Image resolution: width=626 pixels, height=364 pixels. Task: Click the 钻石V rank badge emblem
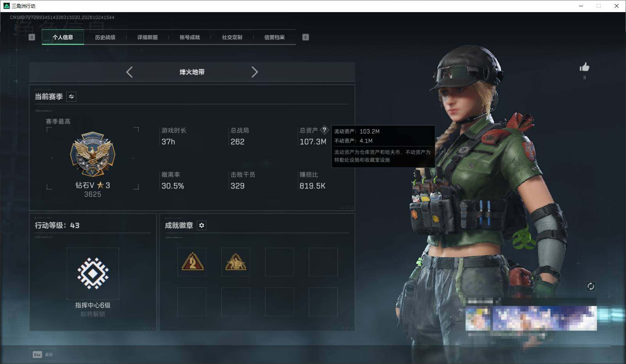[93, 154]
